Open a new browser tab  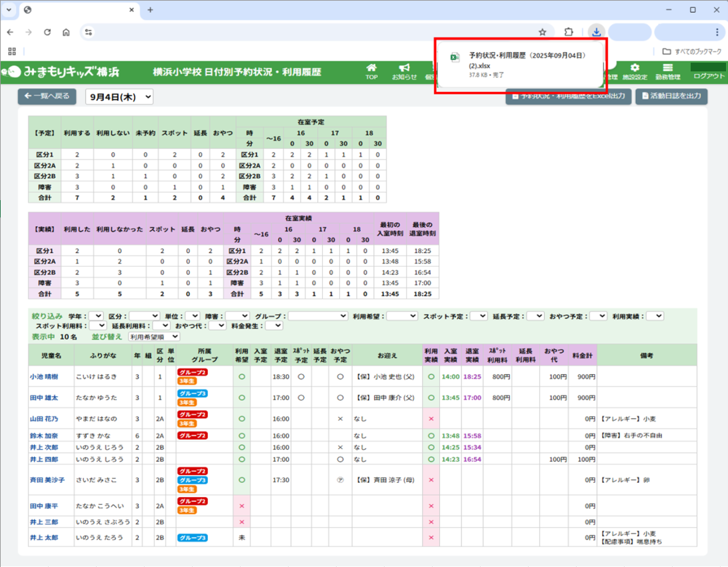tap(150, 10)
